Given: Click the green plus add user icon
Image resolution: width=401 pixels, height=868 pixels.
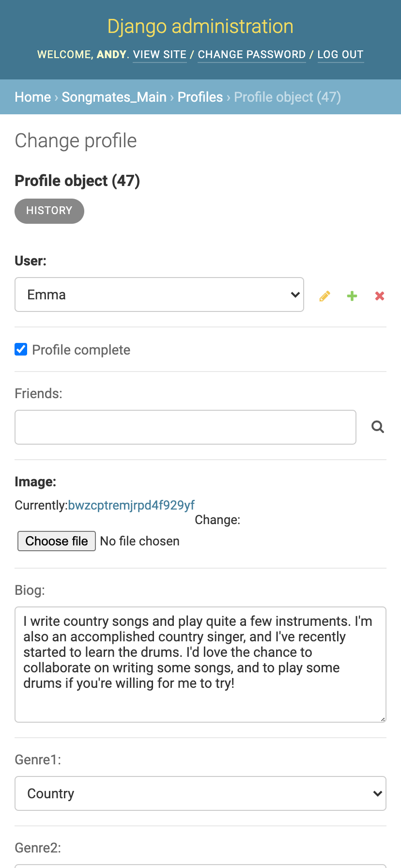Looking at the screenshot, I should tap(352, 296).
